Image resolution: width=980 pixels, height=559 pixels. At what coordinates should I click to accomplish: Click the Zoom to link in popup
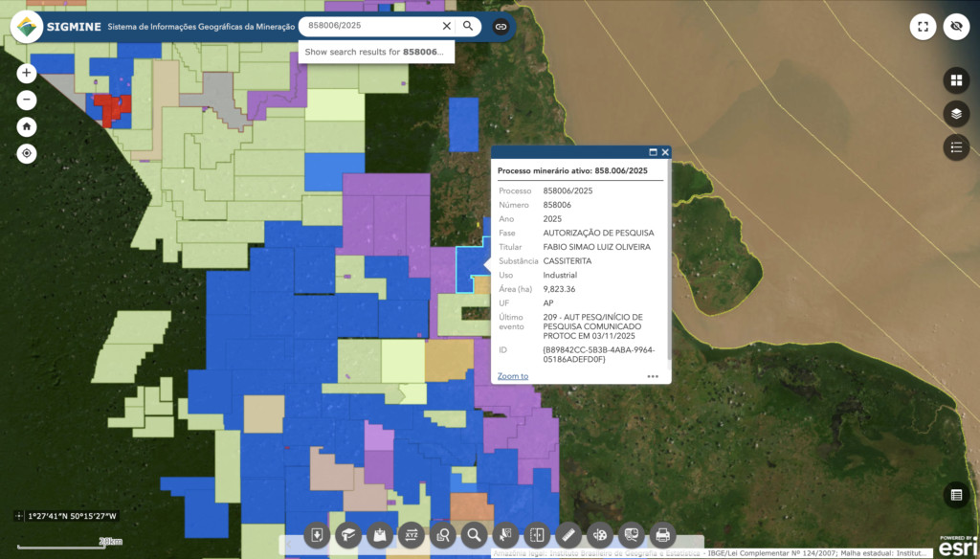click(513, 376)
